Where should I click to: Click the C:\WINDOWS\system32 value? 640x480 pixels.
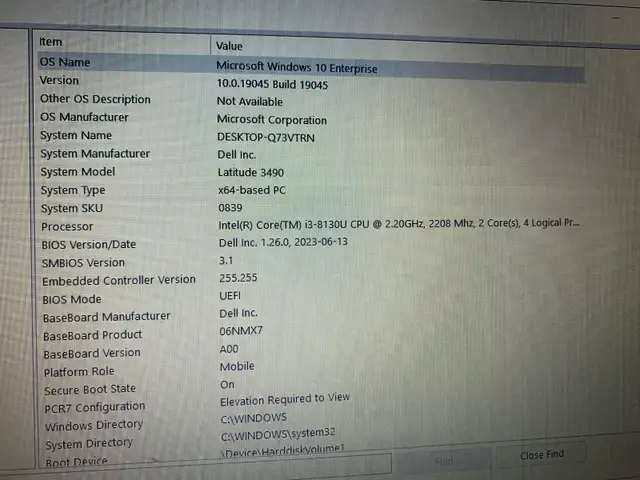pos(278,434)
